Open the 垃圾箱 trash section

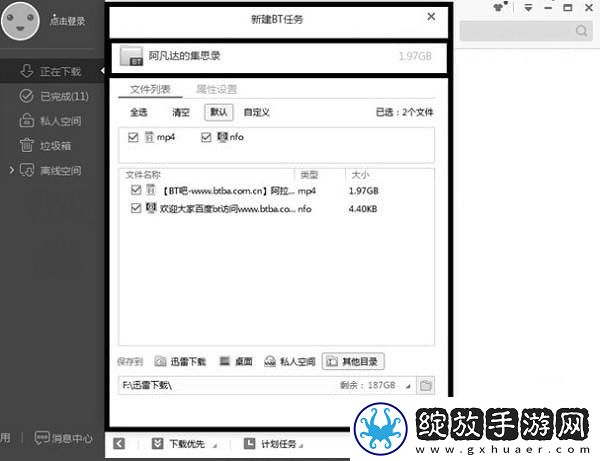tap(45, 146)
